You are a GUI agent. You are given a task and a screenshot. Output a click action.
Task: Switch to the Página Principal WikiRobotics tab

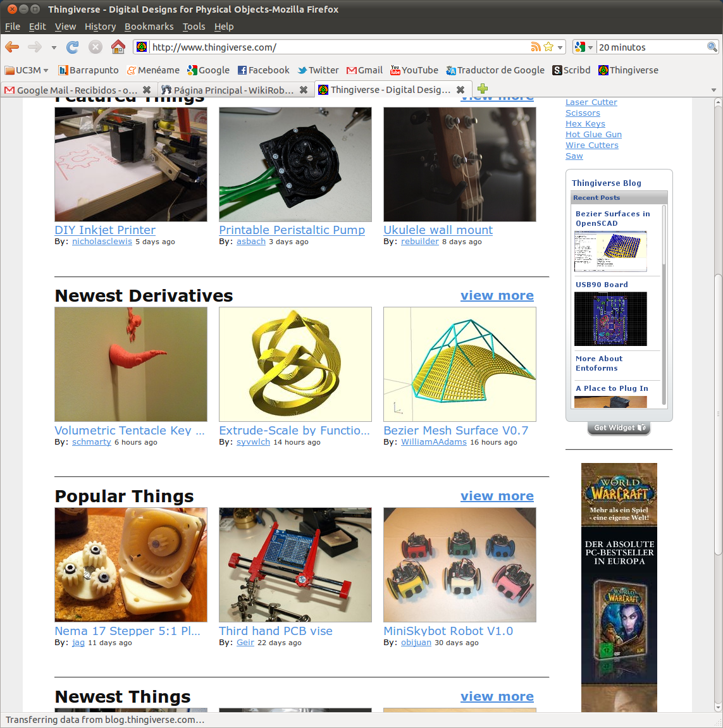tap(228, 90)
